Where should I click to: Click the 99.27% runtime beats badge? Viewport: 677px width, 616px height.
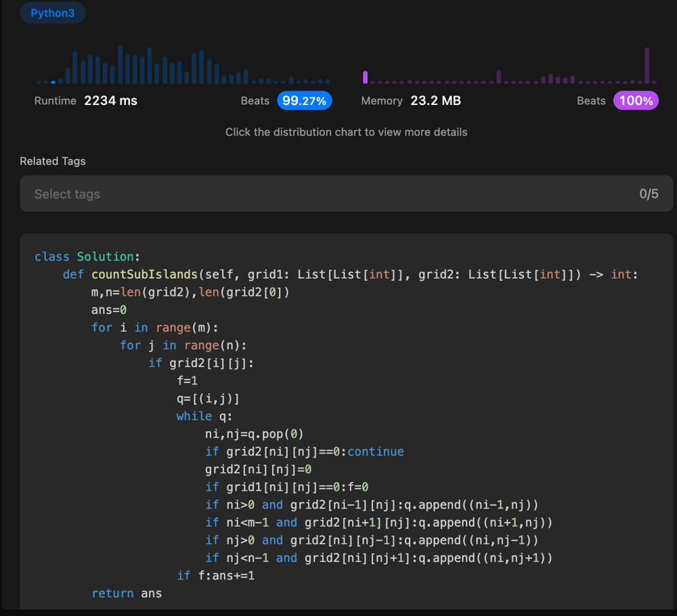[304, 101]
